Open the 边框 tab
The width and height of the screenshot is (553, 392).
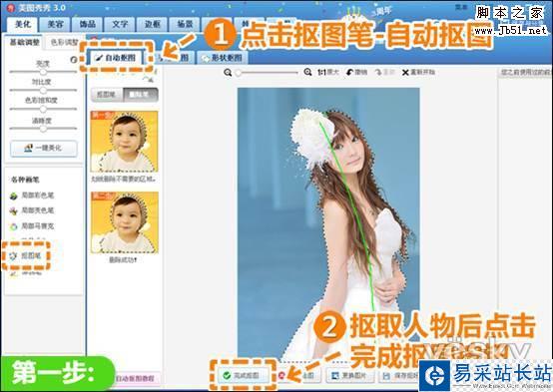point(152,24)
